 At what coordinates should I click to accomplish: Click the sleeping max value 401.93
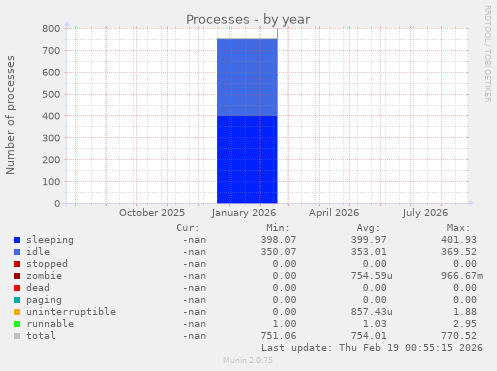tap(459, 240)
